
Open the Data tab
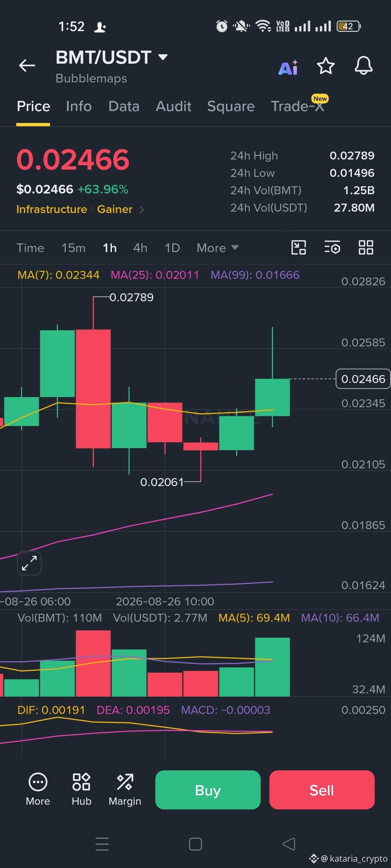pos(124,106)
